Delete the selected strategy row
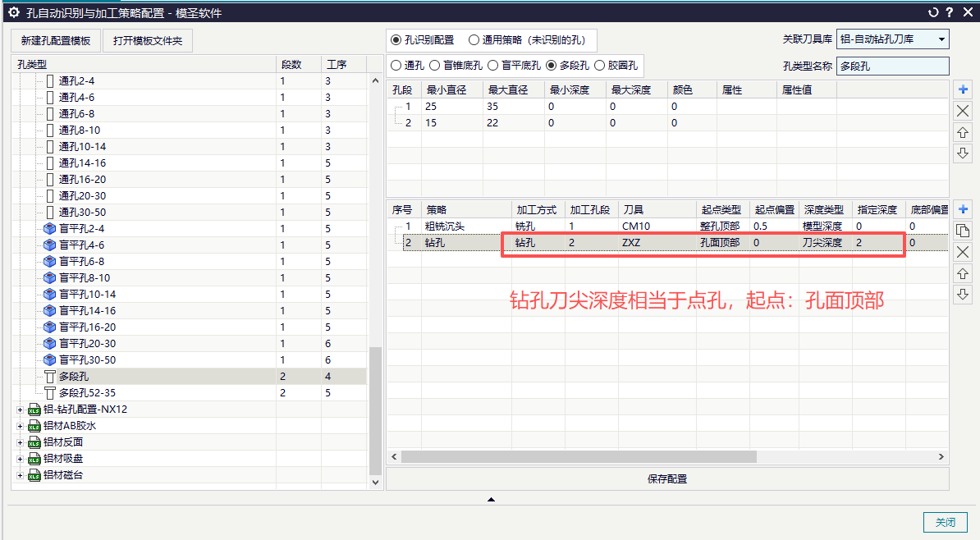Viewport: 980px width, 540px height. 963,252
